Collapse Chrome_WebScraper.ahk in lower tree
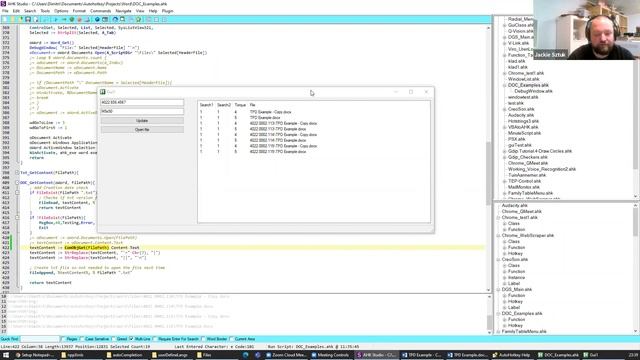Screen dimensions: 640x360 point(498,236)
